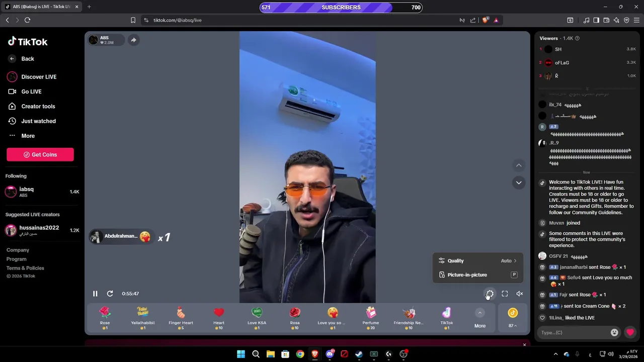This screenshot has width=644, height=362.
Task: Reload the live stream player
Action: pos(110,294)
